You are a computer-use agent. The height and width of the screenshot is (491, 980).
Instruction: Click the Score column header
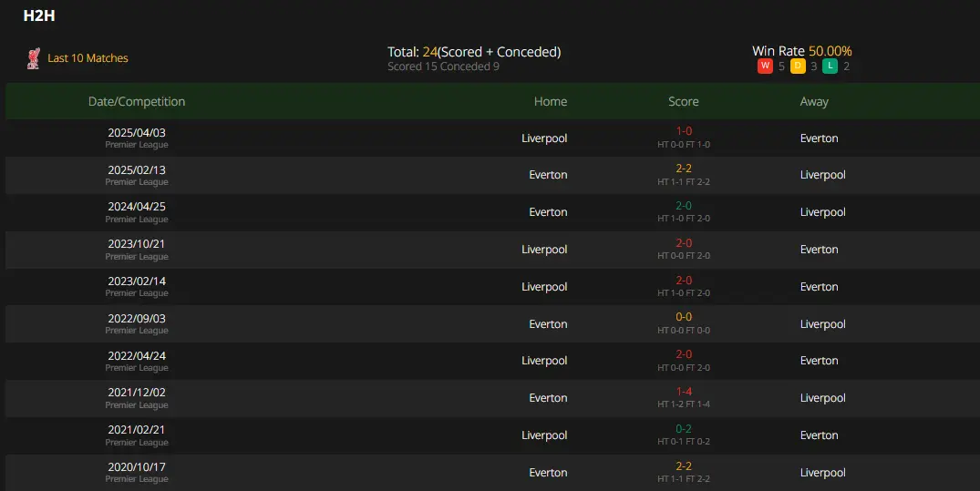(683, 101)
